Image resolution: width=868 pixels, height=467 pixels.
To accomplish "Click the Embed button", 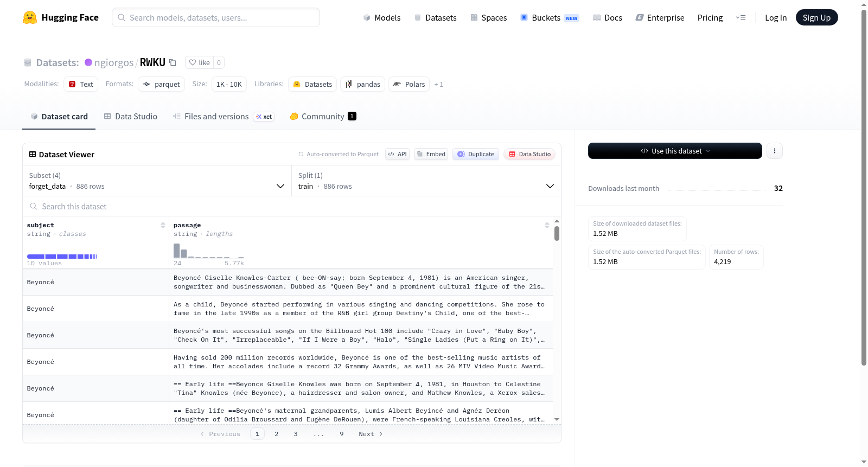I will (431, 154).
